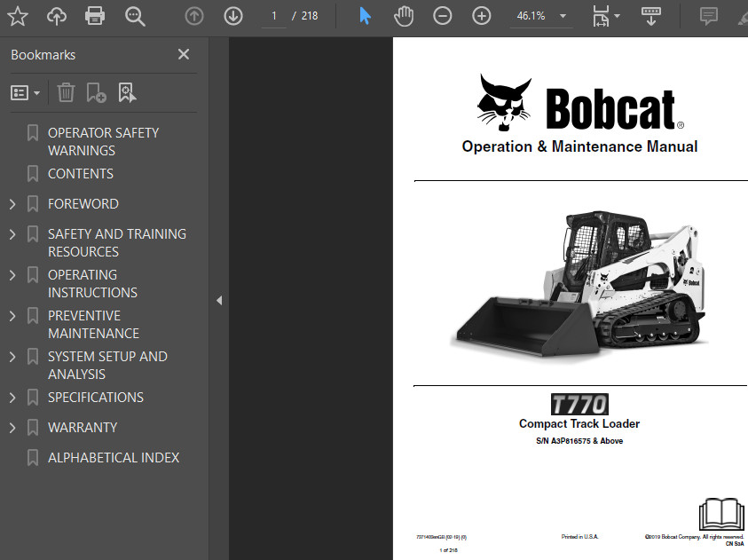Jump to SYSTEM SETUP AND ANALYSIS section

[x=107, y=366]
